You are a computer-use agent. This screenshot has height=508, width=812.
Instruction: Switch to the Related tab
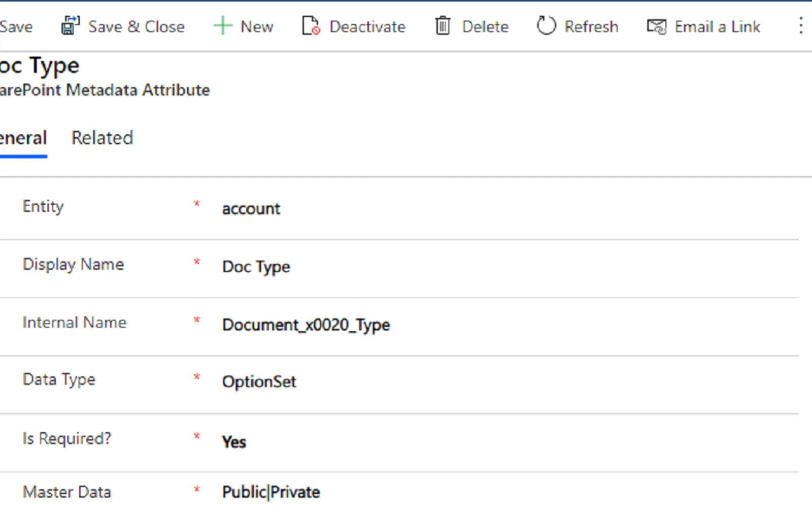pos(102,138)
